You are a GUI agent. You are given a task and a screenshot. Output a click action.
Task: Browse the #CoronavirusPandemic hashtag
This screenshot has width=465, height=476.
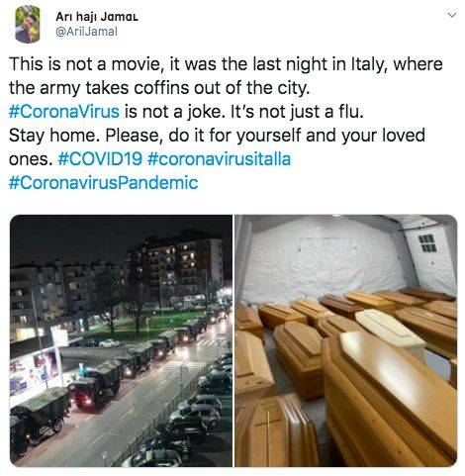coord(103,183)
